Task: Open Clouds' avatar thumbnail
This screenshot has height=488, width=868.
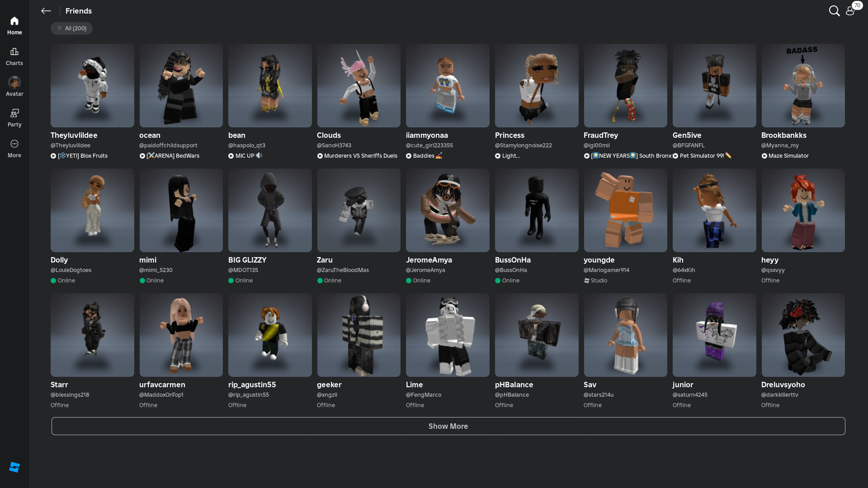Action: point(359,85)
